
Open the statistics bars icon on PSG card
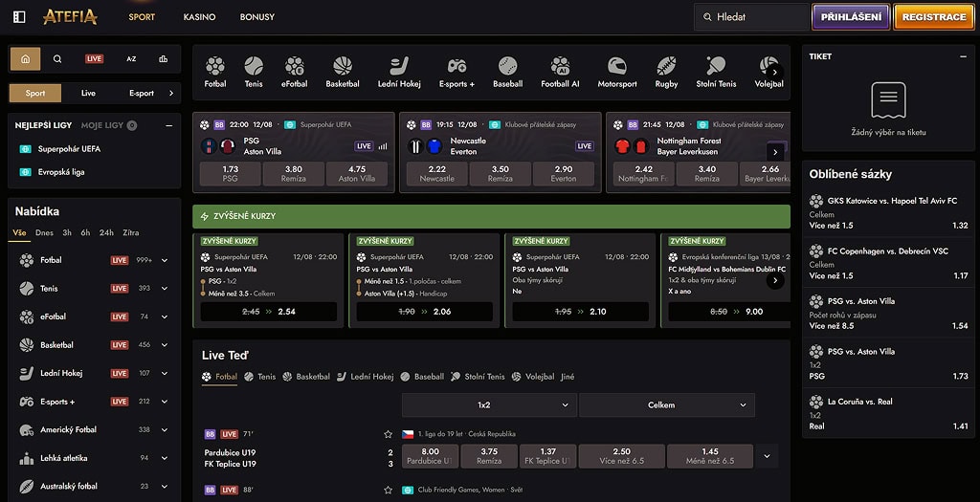383,146
